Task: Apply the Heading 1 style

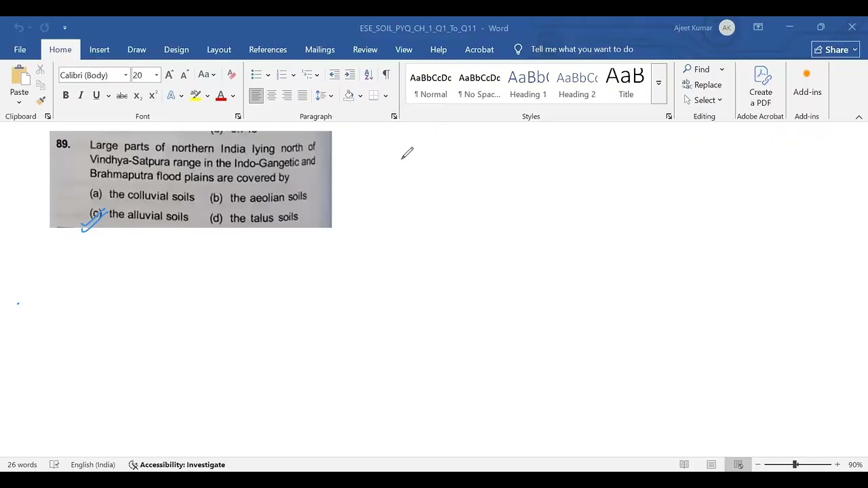Action: coord(528,83)
